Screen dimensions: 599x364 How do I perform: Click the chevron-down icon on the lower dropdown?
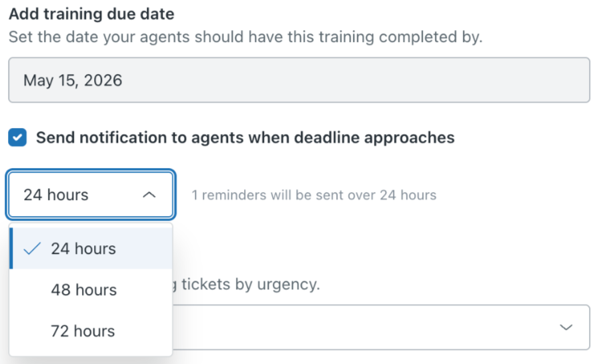[x=566, y=327]
